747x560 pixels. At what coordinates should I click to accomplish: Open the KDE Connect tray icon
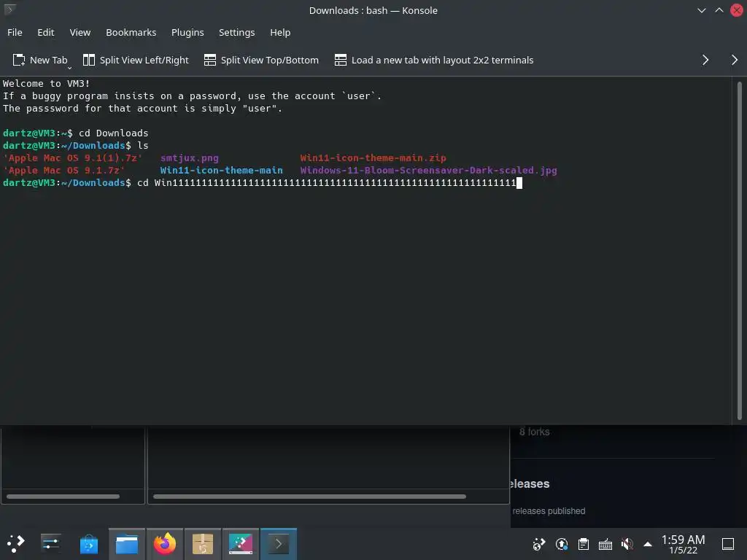pyautogui.click(x=539, y=544)
